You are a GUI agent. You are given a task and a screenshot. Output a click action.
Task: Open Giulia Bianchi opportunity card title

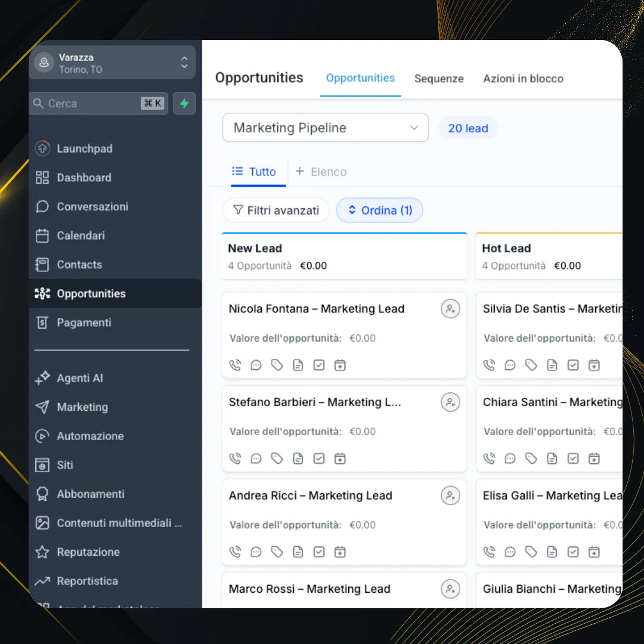(552, 589)
